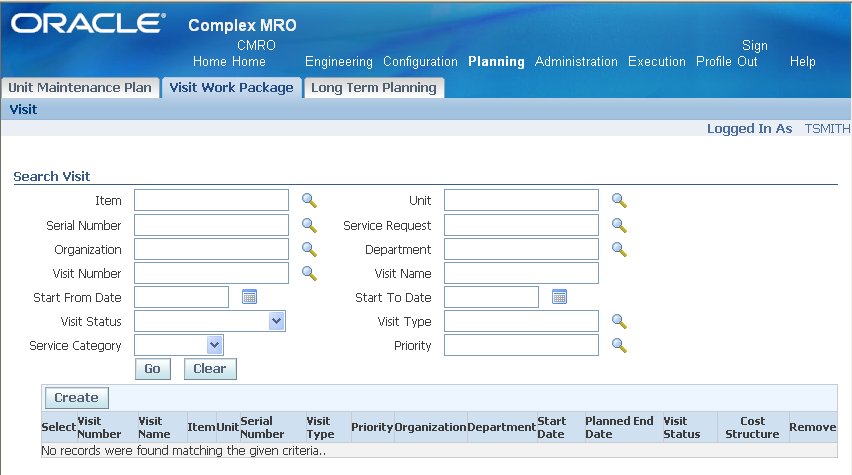The width and height of the screenshot is (852, 475).
Task: Click the Planned End Date column header
Action: click(619, 427)
